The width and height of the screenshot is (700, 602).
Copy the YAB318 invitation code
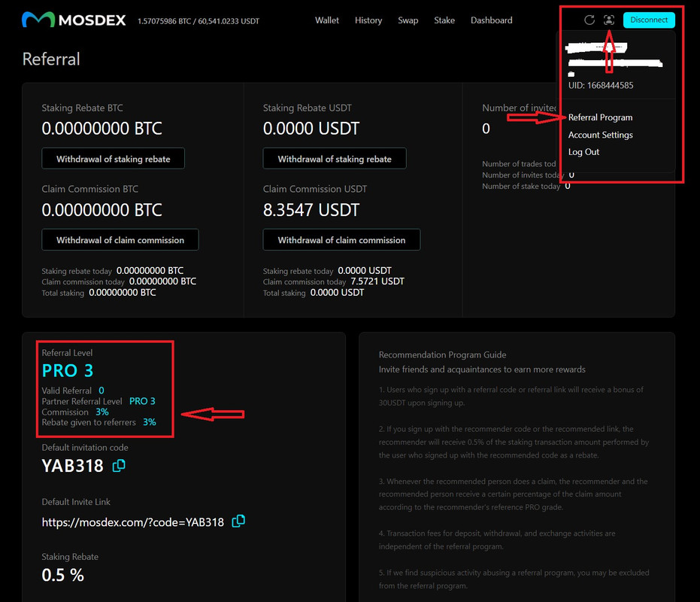pyautogui.click(x=119, y=466)
